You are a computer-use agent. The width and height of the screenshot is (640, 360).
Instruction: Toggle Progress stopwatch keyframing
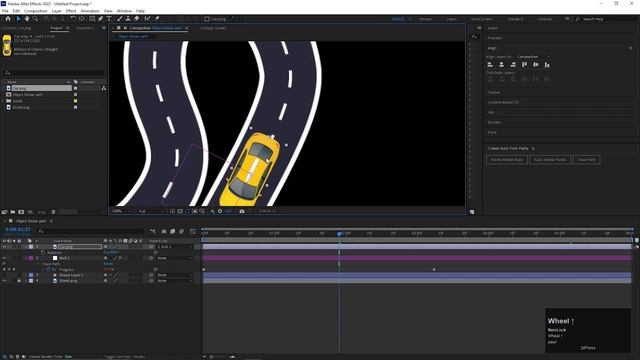click(48, 269)
